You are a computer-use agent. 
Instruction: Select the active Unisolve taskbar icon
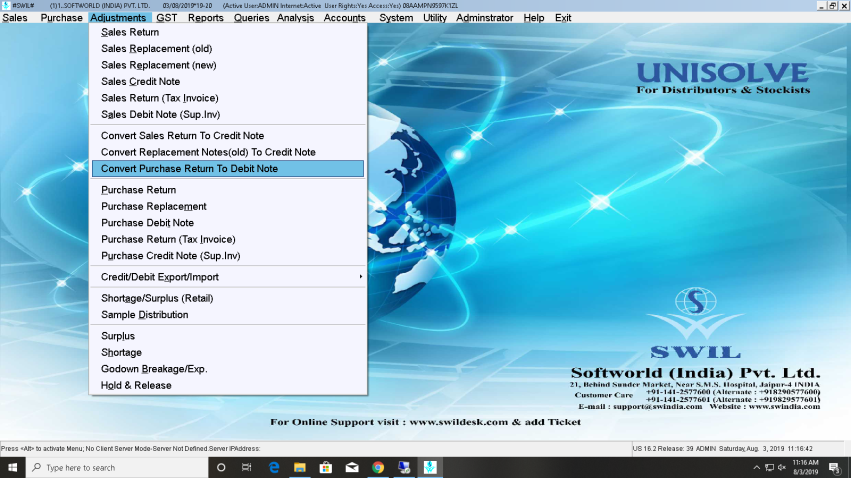coord(430,467)
